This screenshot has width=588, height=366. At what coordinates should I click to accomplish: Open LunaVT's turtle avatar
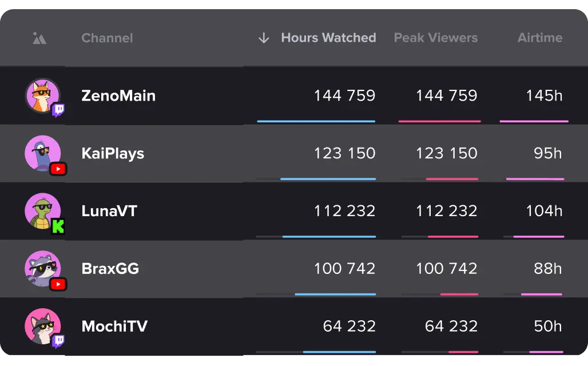tap(42, 211)
